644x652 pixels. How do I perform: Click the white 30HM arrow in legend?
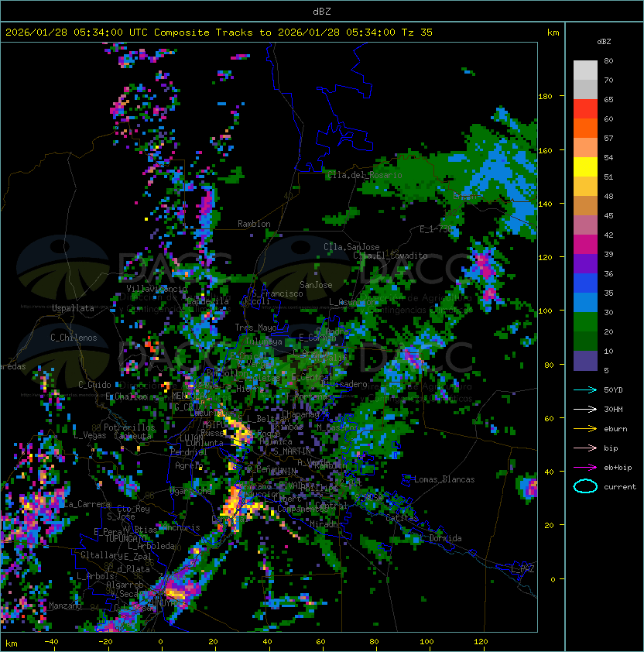point(585,409)
